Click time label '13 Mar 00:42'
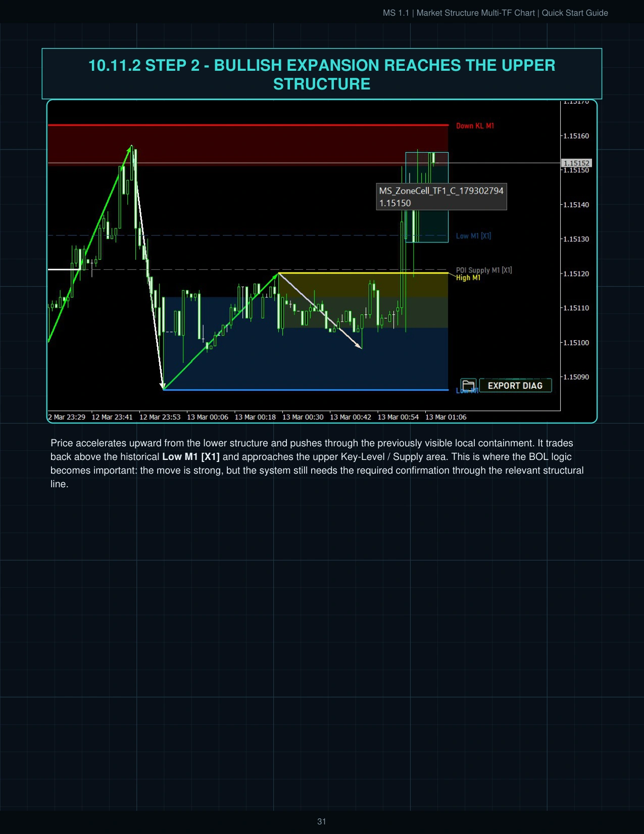644x834 pixels. [351, 417]
